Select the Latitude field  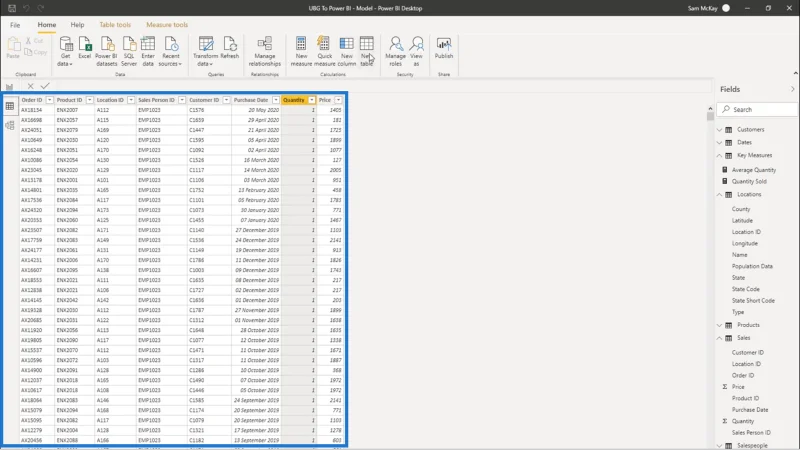(742, 220)
